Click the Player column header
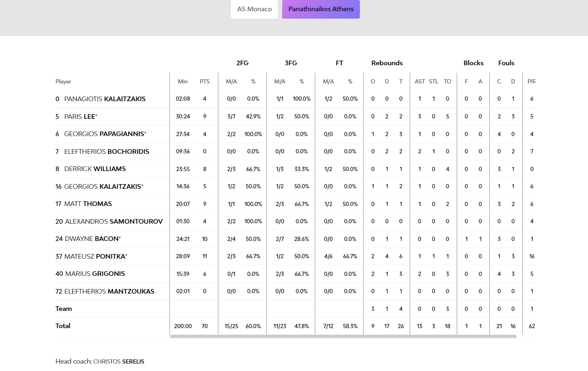The image size is (588, 371). coord(63,82)
